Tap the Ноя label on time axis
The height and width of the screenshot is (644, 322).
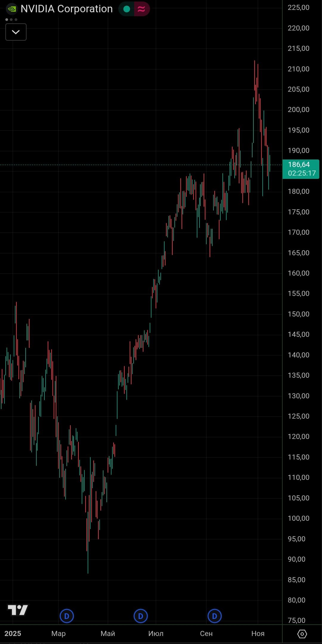click(x=258, y=634)
